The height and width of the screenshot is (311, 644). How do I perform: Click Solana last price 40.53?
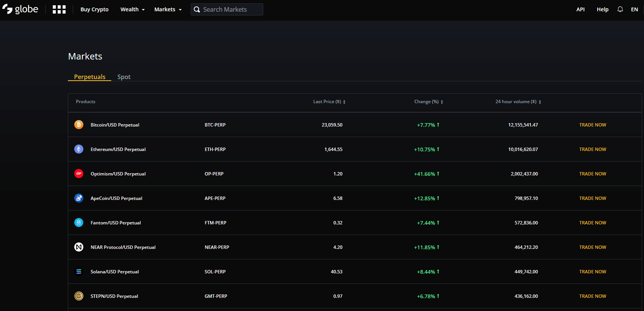click(336, 271)
